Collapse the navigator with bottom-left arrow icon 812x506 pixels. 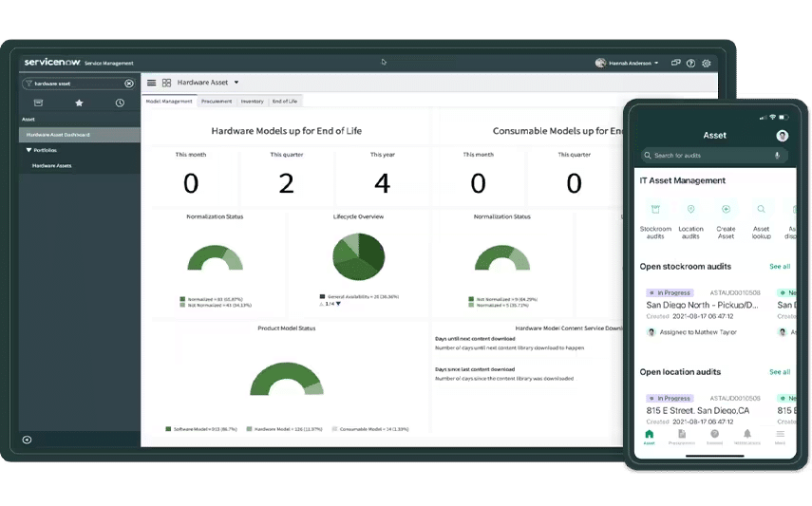click(x=27, y=440)
